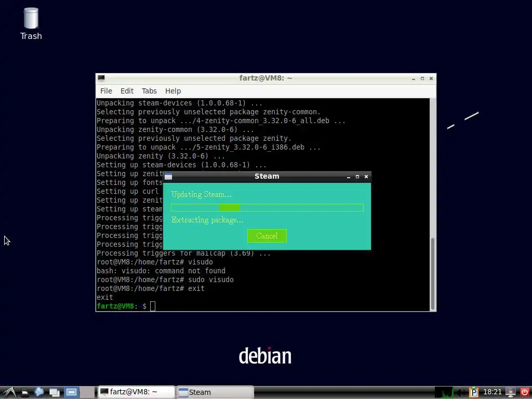
Task: Open the LXDE start menu icon
Action: coord(8,392)
